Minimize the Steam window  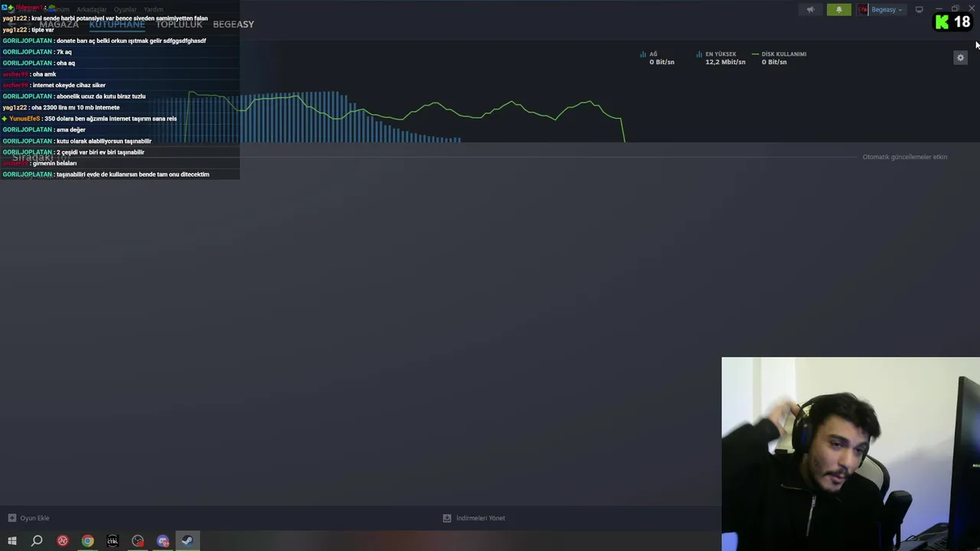point(939,9)
